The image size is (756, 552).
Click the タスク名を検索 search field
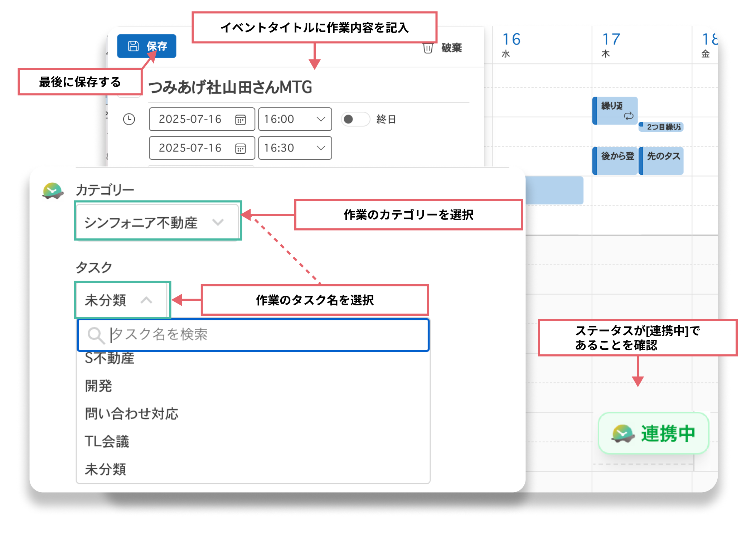(x=251, y=335)
